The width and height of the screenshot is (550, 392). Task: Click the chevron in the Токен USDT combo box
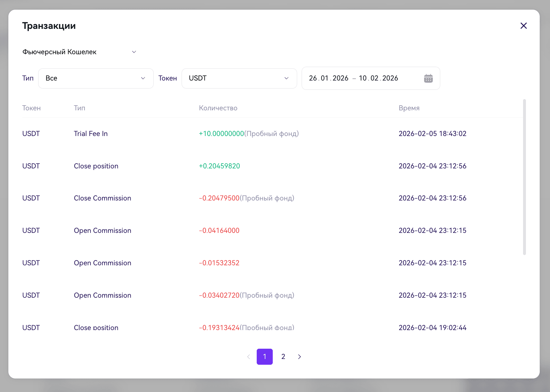(286, 78)
